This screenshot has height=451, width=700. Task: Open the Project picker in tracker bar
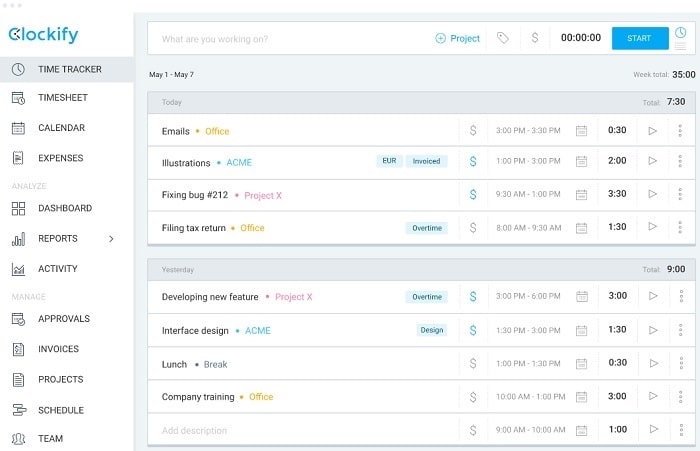(458, 38)
